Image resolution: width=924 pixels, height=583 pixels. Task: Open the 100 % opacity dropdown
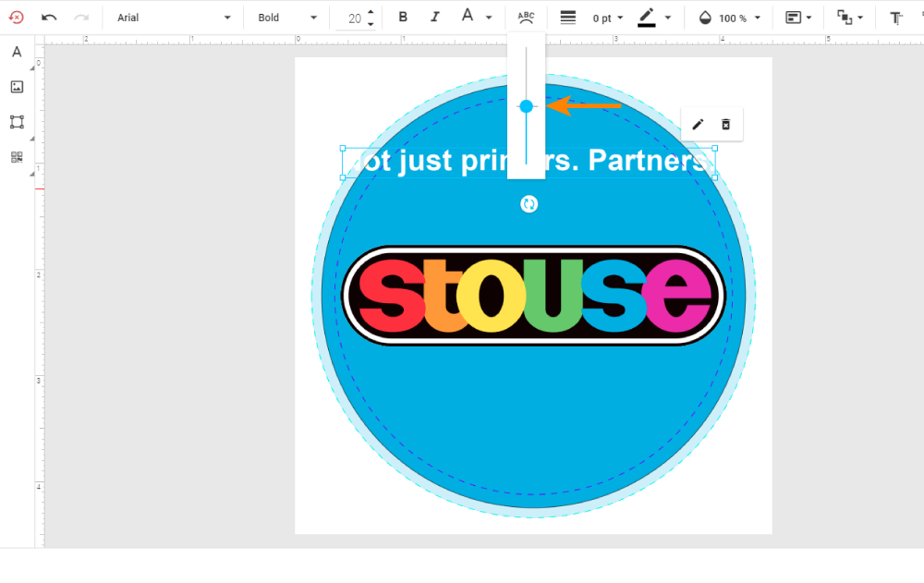point(731,18)
